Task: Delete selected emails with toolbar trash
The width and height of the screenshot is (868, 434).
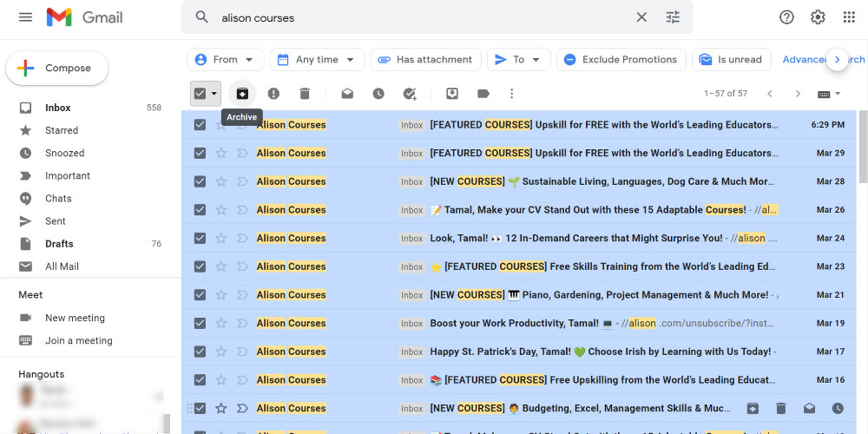Action: pos(305,94)
